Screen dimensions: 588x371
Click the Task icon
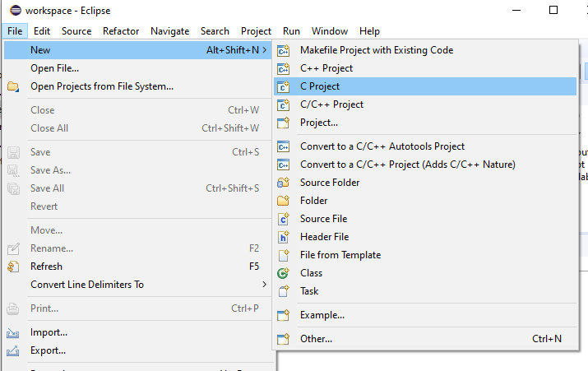click(284, 291)
